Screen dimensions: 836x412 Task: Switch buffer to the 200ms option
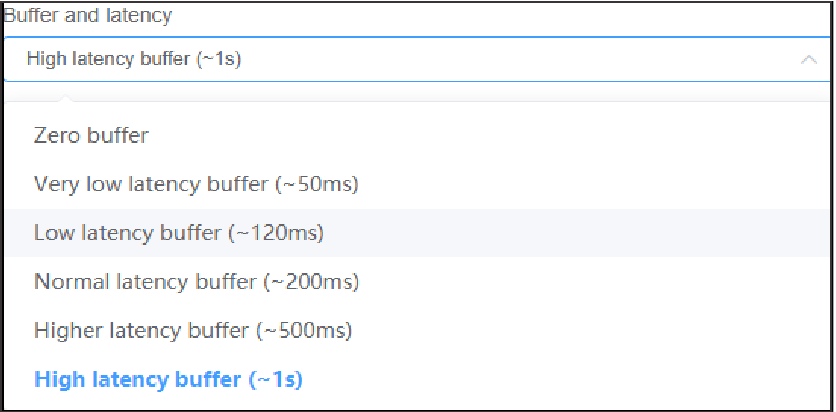pyautogui.click(x=196, y=282)
